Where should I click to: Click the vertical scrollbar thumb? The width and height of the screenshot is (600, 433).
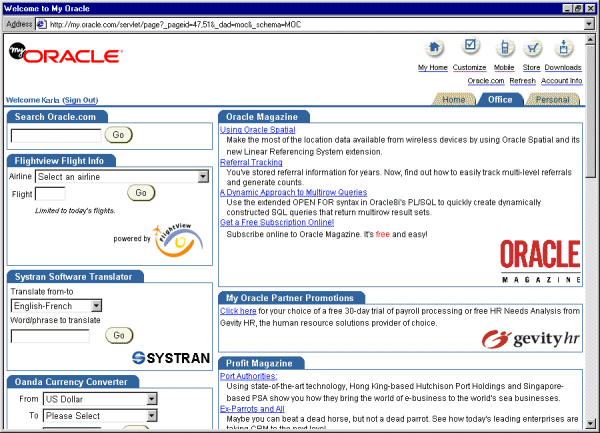[590, 111]
